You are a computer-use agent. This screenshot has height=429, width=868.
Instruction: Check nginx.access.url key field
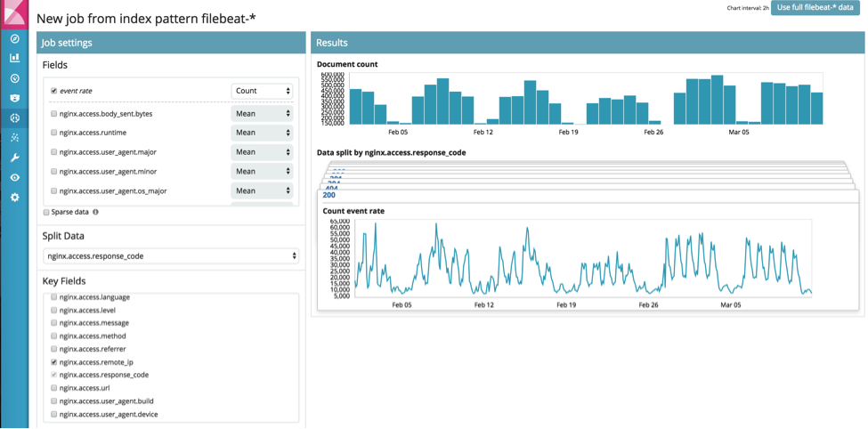click(x=53, y=388)
